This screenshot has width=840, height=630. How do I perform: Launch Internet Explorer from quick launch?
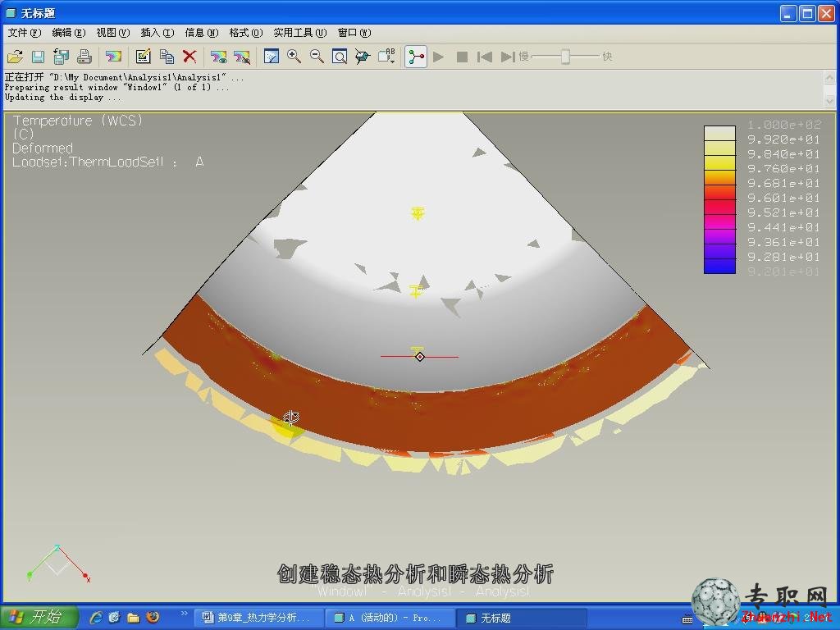[97, 618]
